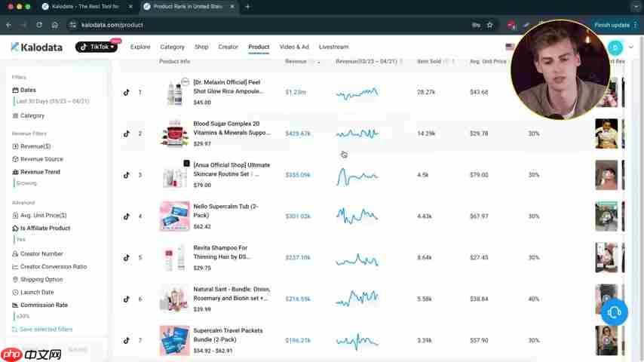The width and height of the screenshot is (644, 362).
Task: Switch to the first Kalodata browser tab
Action: pos(87,7)
